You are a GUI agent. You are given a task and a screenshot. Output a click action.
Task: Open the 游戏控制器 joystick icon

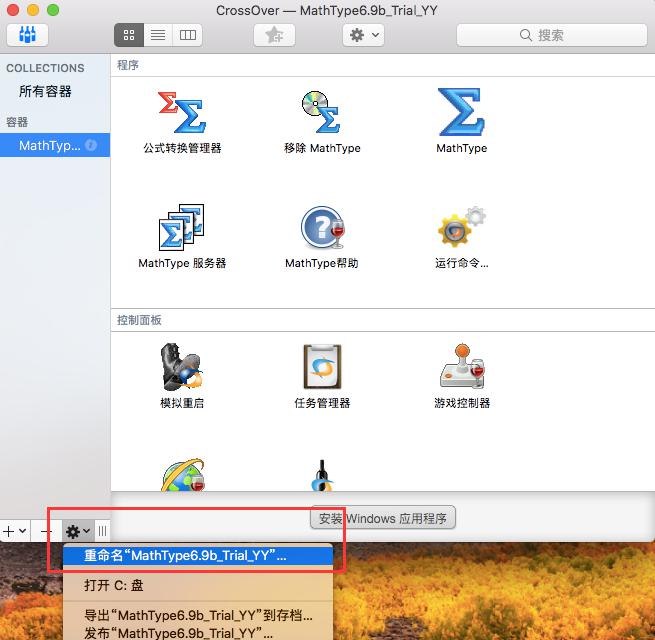(x=461, y=367)
